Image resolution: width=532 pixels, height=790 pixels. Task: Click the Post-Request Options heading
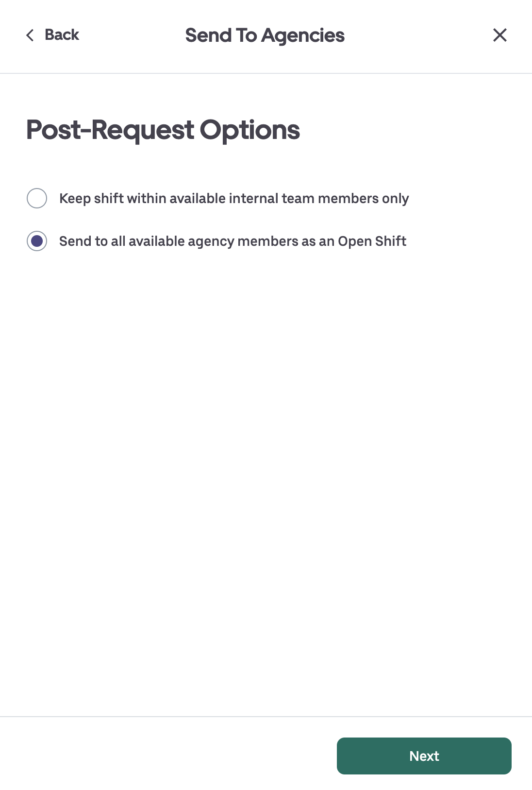[x=163, y=130]
